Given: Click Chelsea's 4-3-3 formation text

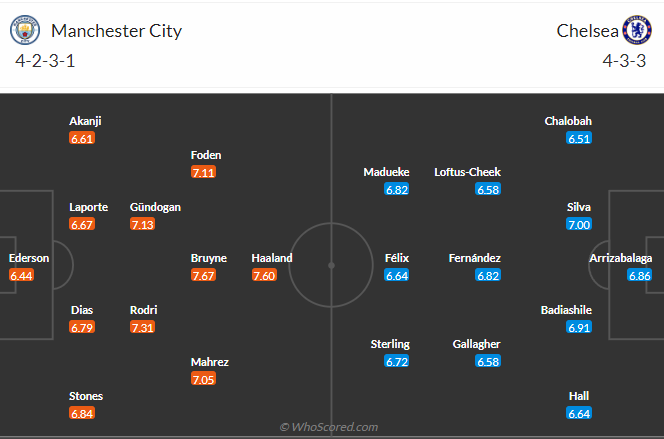Looking at the screenshot, I should tap(624, 60).
